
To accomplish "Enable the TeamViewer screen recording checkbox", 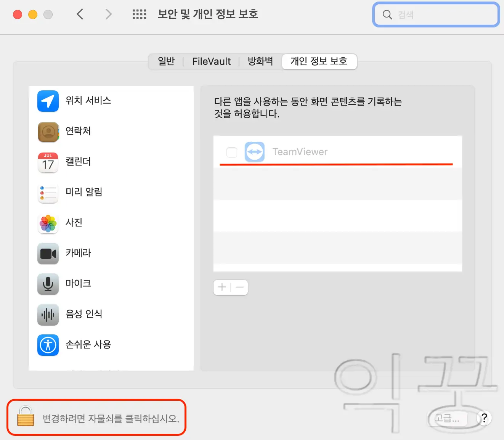I will pyautogui.click(x=232, y=152).
